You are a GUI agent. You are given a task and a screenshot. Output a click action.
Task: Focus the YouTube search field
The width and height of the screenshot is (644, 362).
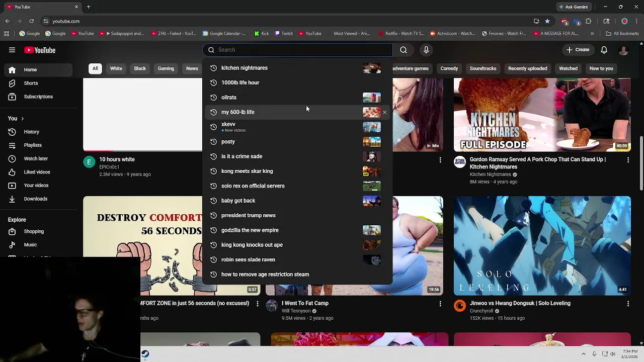click(x=297, y=50)
